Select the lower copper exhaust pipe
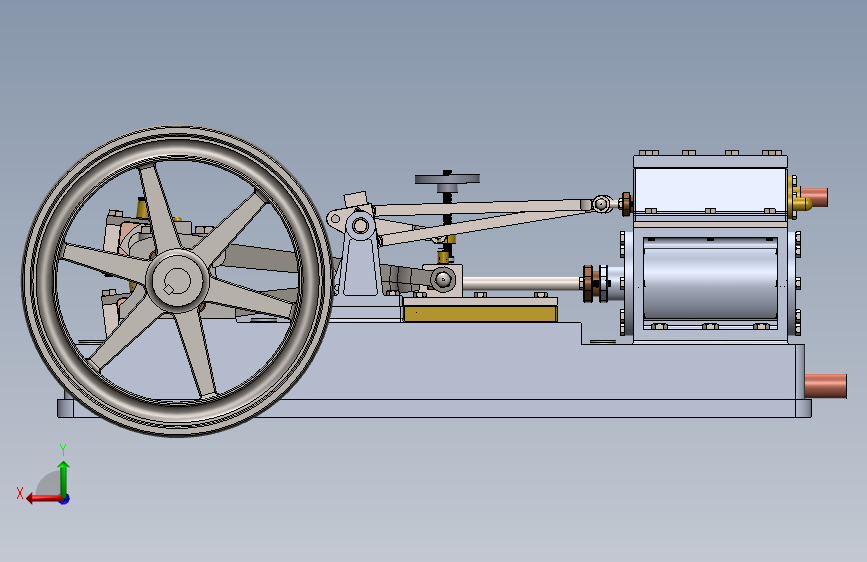The width and height of the screenshot is (867, 562). coord(826,386)
